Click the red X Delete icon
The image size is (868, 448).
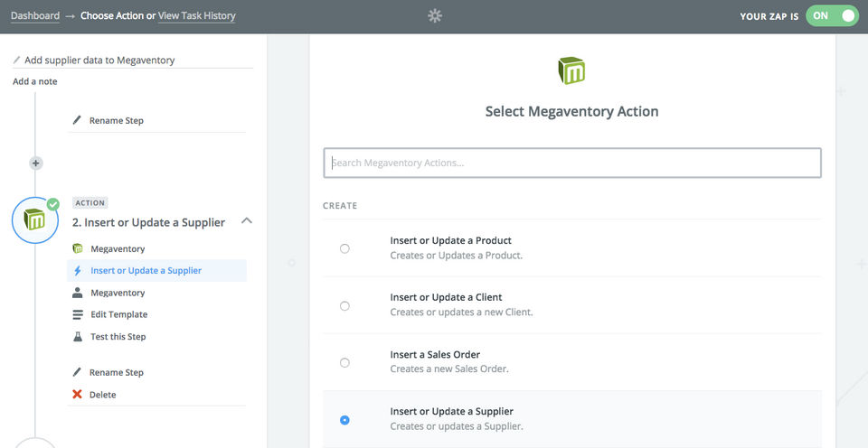[77, 395]
